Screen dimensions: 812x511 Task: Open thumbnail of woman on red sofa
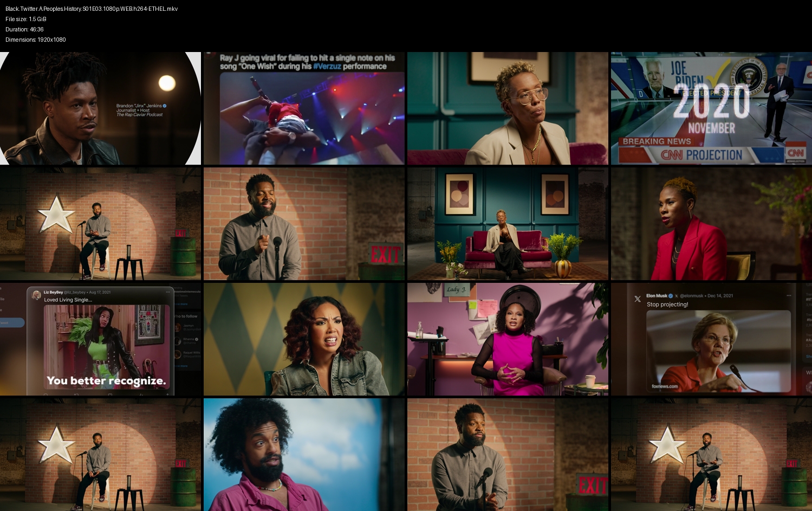tap(508, 224)
